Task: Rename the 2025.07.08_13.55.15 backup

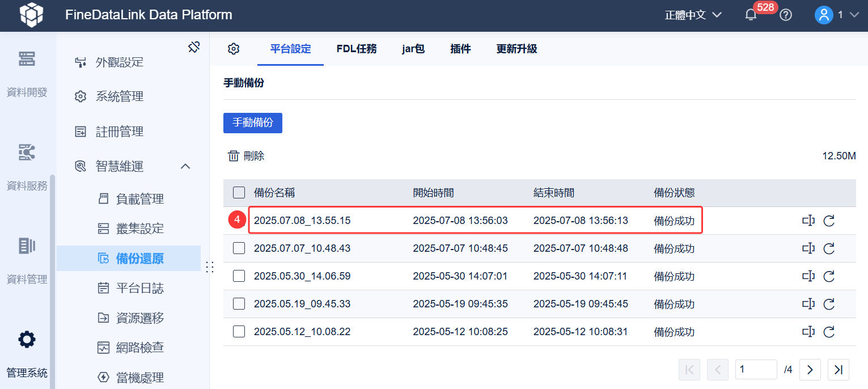Action: tap(808, 221)
